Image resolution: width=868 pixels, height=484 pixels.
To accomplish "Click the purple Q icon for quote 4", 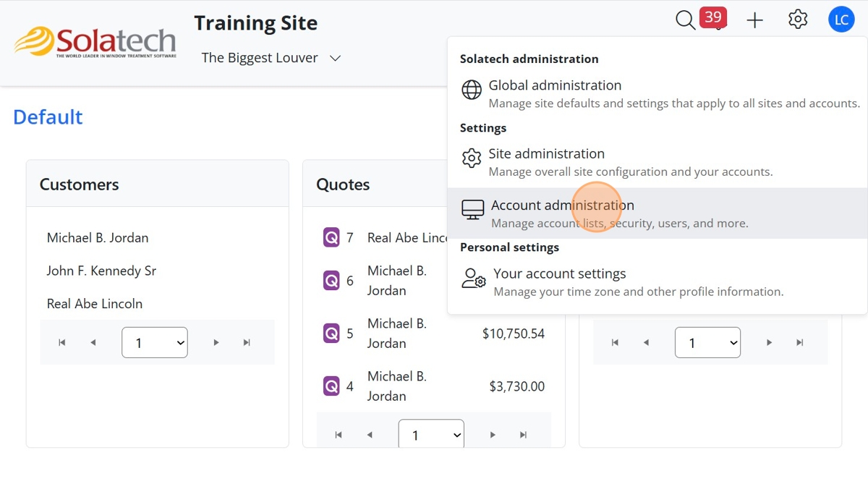I will (331, 386).
